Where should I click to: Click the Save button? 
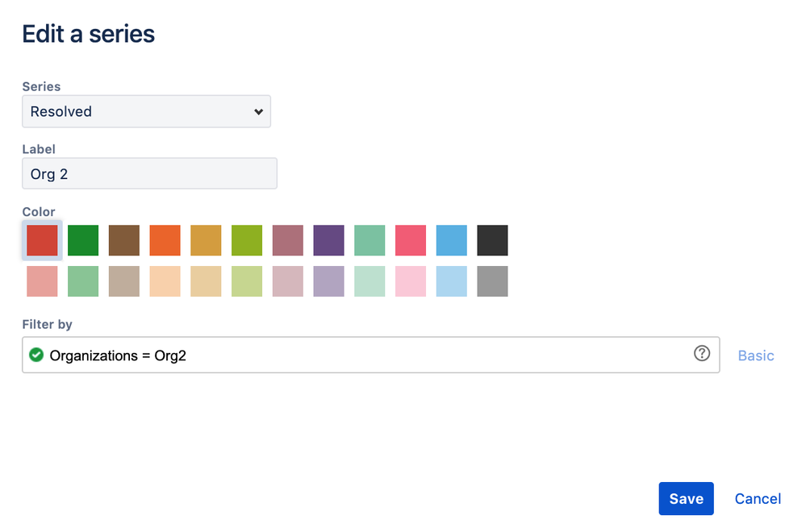click(x=686, y=498)
